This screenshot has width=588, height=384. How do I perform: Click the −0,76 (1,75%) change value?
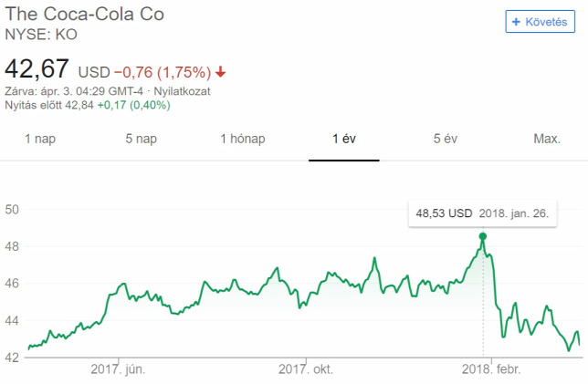[x=163, y=72]
